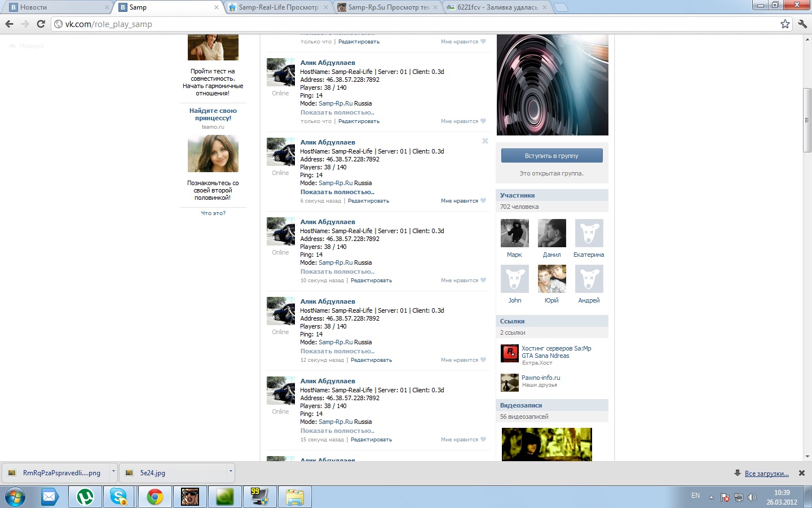Edit the post dated 15 секунд назад
The image size is (812, 508).
point(371,440)
